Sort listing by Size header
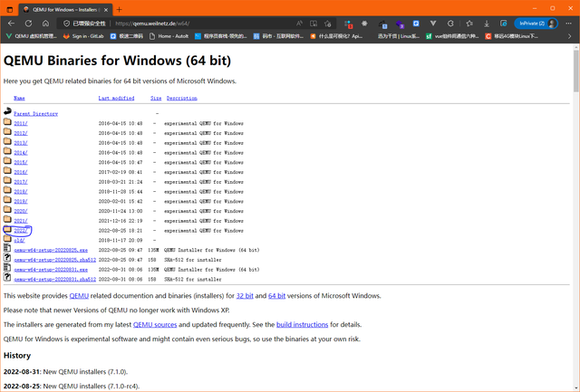This screenshot has width=580, height=392. 156,98
